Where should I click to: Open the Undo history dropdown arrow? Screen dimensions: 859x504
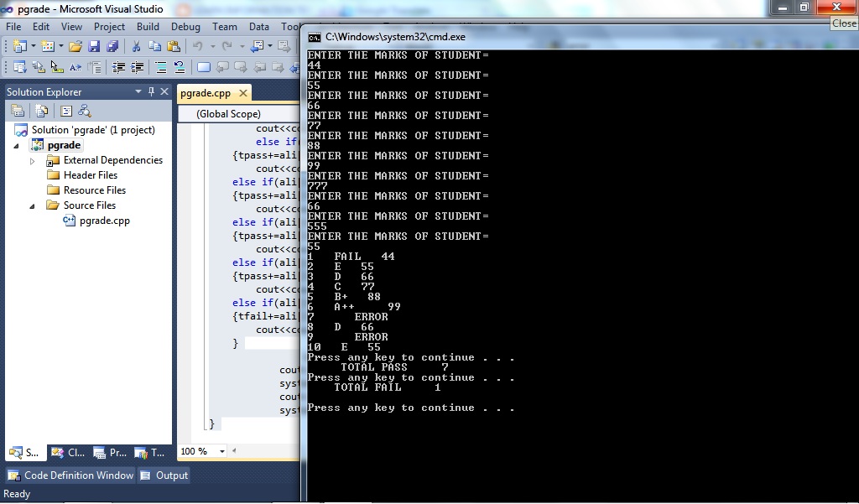[212, 47]
